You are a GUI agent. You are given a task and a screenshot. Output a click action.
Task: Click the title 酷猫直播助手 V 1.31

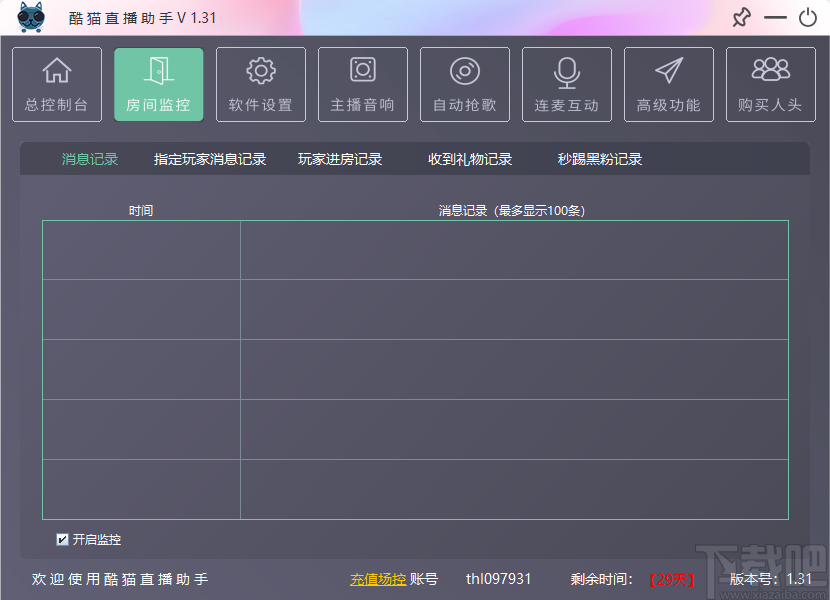coord(142,18)
